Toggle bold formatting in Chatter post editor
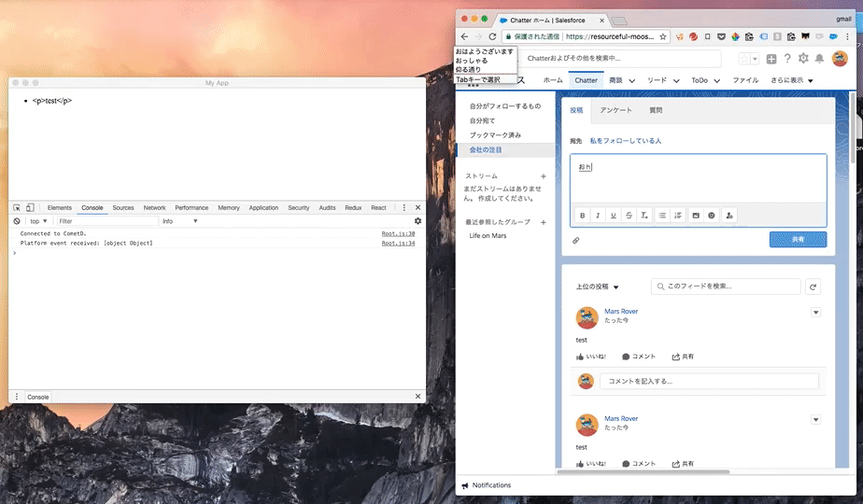 pyautogui.click(x=582, y=216)
